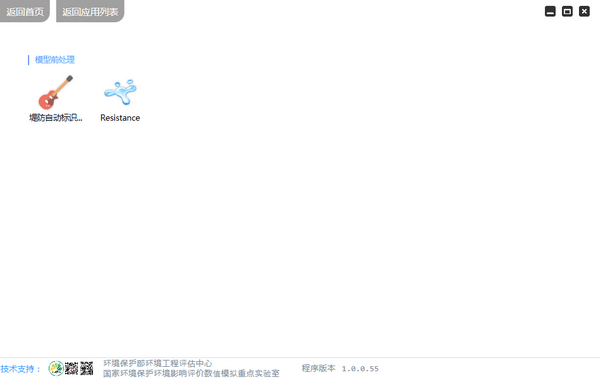Click the 技术支持 label
The width and height of the screenshot is (600, 379).
(20, 369)
